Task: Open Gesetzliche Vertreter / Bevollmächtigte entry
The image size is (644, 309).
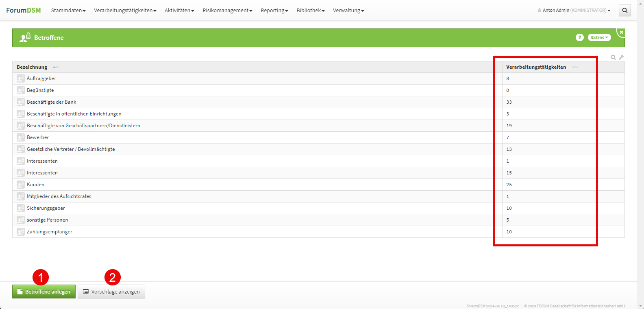Action: coord(71,149)
